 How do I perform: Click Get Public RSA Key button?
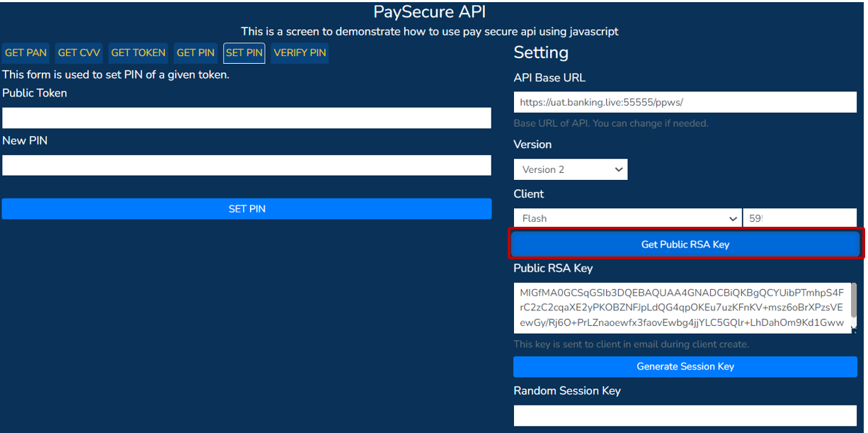(685, 244)
